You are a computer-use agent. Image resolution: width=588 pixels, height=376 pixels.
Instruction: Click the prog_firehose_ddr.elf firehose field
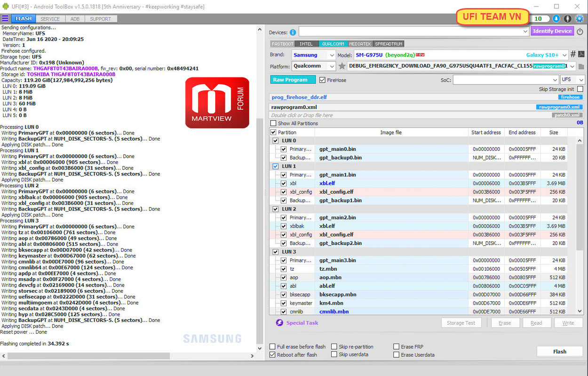[427, 97]
